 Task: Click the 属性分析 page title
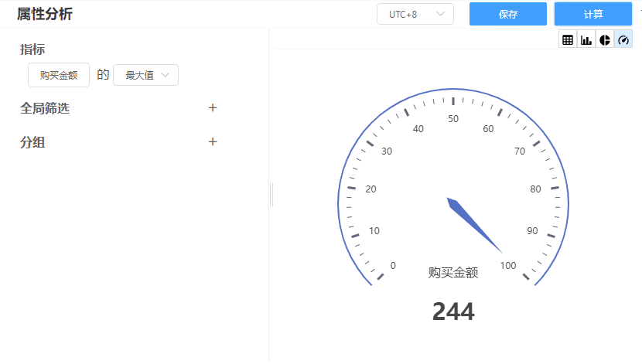coord(46,14)
